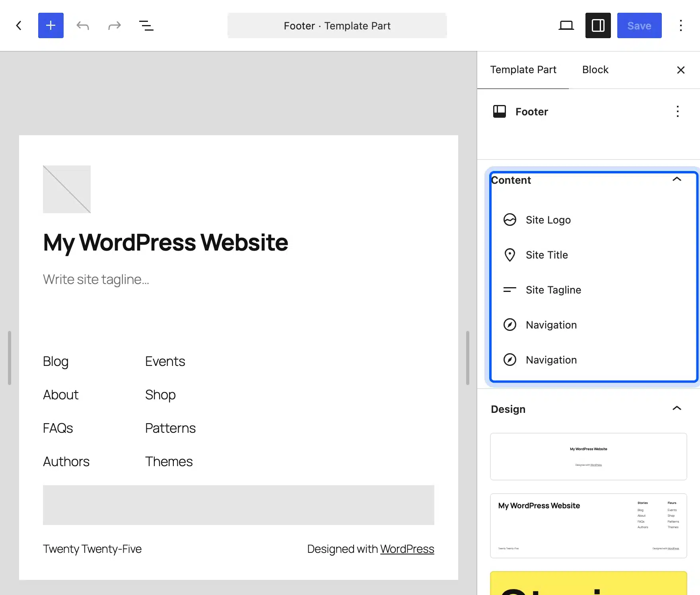
Task: Select the Authors navigation link
Action: (66, 462)
